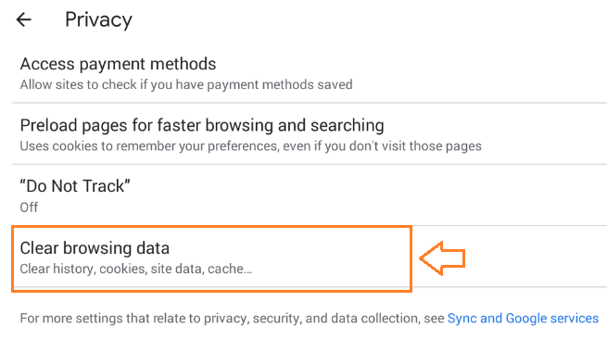607x364 pixels.
Task: Tap the word 'searching' in the Preload pages title
Action: click(x=347, y=125)
